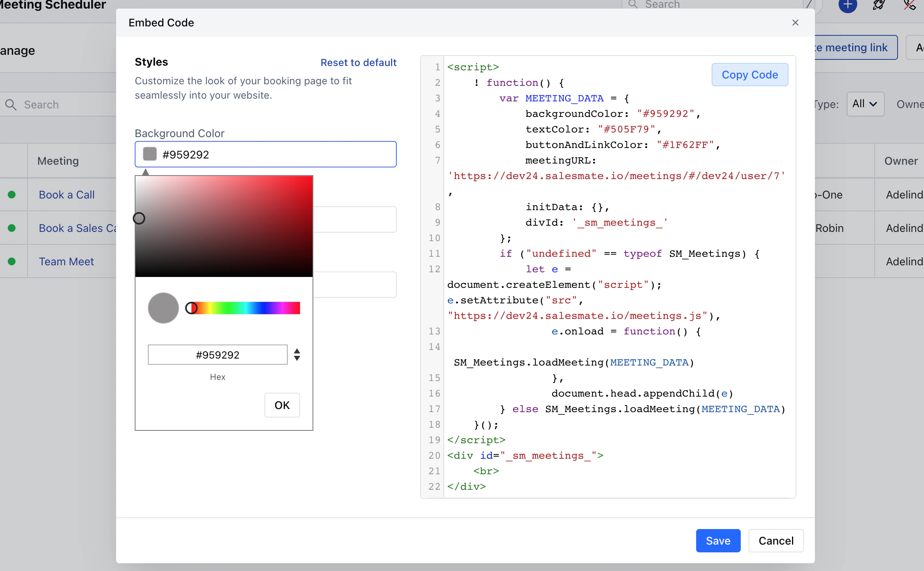Click the blue plus add icon
The image size is (924, 571).
coord(848,5)
